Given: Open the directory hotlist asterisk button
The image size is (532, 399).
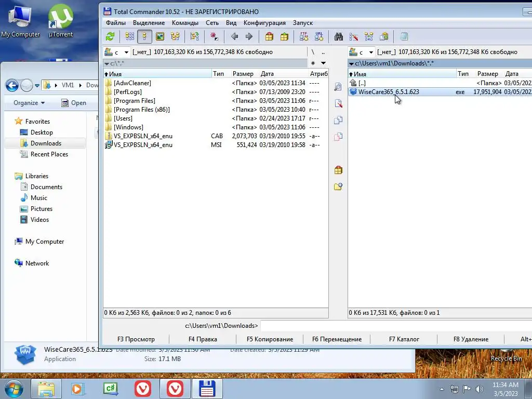Looking at the screenshot, I should coord(313,63).
